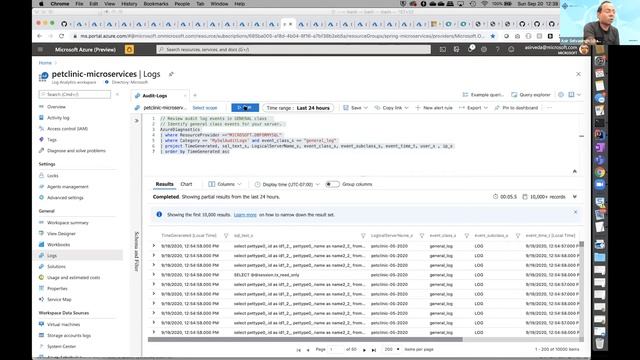Go to the last results page
This screenshot has width=640, height=360.
coord(373,350)
